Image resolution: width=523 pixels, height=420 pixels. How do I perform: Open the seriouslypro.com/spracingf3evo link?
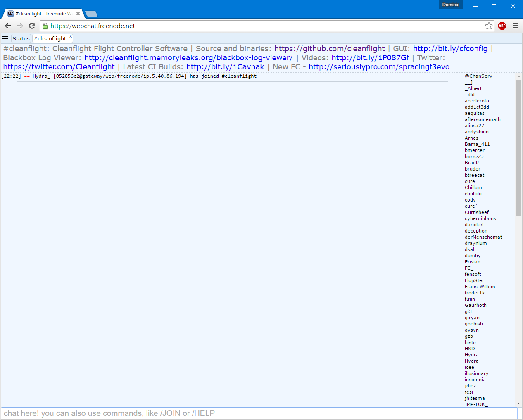pyautogui.click(x=379, y=67)
